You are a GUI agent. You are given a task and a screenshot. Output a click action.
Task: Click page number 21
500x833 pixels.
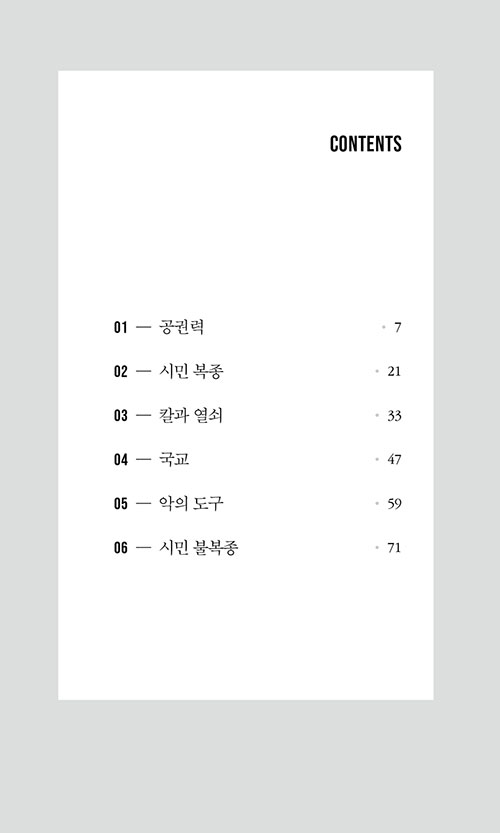[394, 371]
